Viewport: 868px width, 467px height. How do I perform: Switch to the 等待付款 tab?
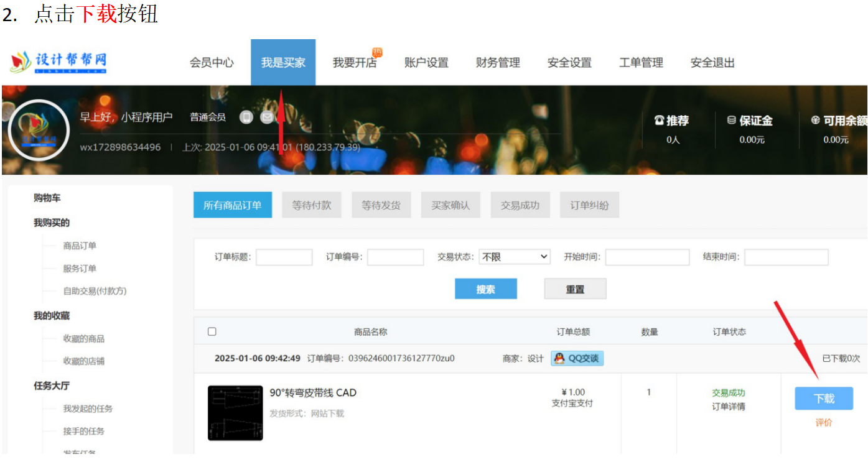[x=311, y=205]
